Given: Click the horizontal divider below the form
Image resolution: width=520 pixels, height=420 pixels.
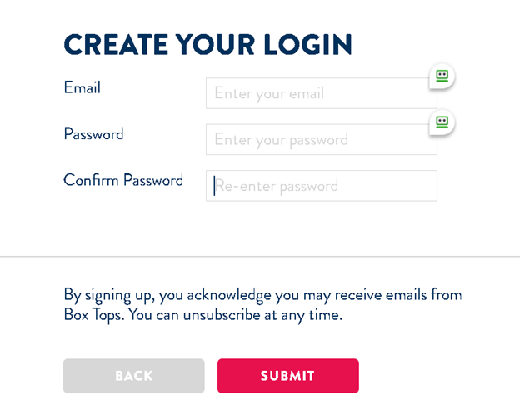Looking at the screenshot, I should (260, 257).
